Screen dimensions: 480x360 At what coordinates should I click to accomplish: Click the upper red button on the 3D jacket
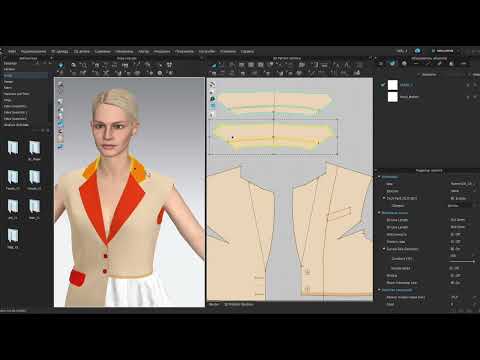(x=106, y=256)
